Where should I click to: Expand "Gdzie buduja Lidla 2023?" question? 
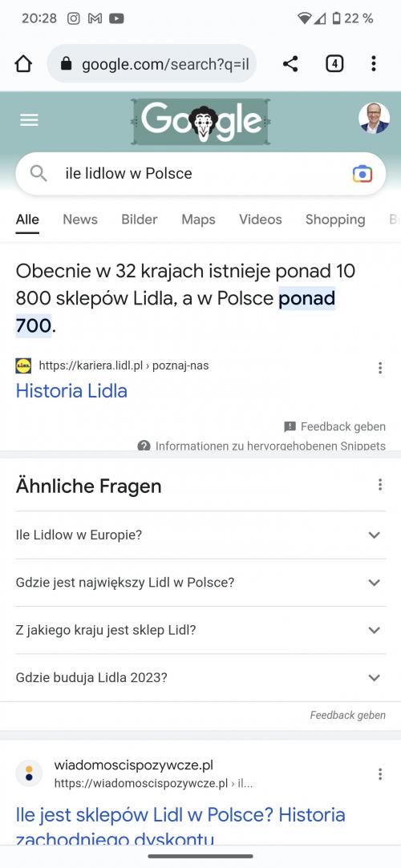tap(200, 677)
